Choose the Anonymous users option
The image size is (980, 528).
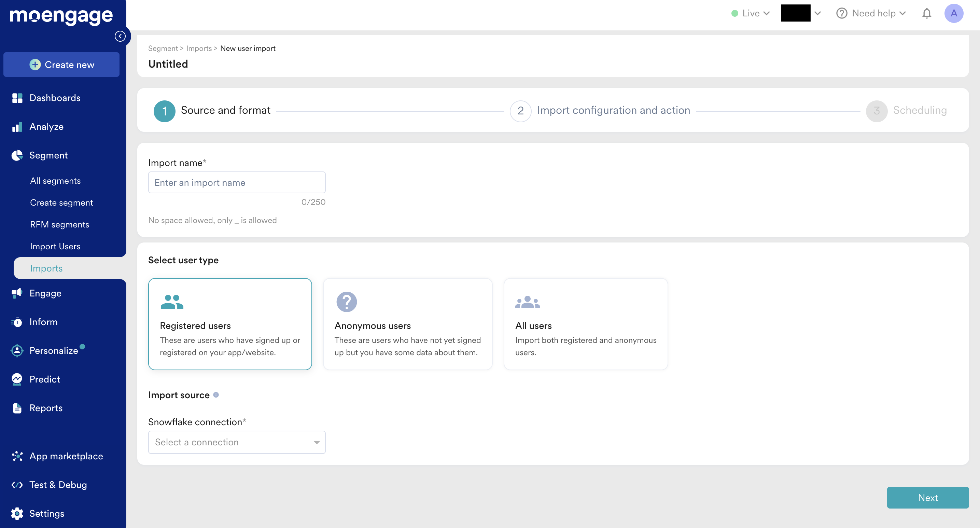(x=407, y=324)
